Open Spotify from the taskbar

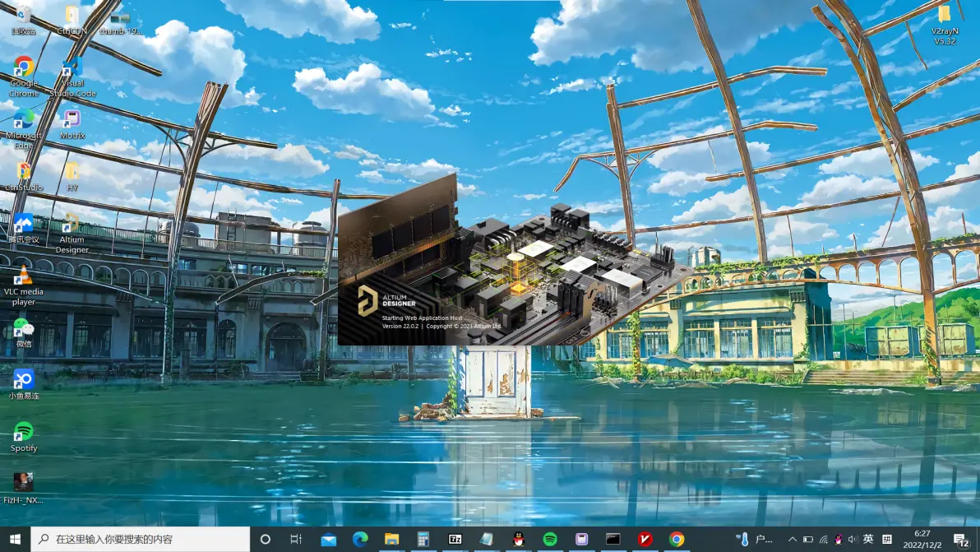click(550, 539)
